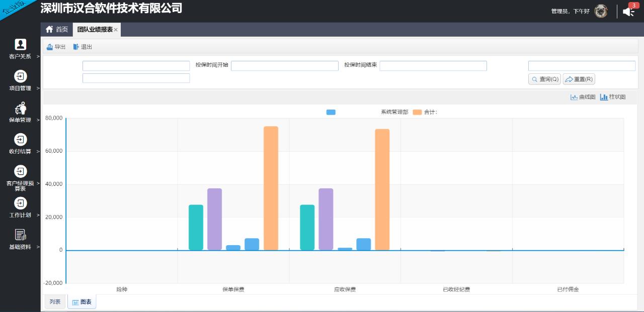Click the 管理员,下午好 greeting text
Viewport: 644px width, 312px height.
571,11
